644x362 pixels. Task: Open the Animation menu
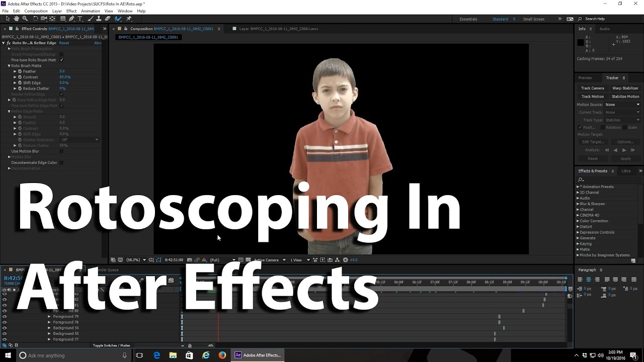click(91, 11)
